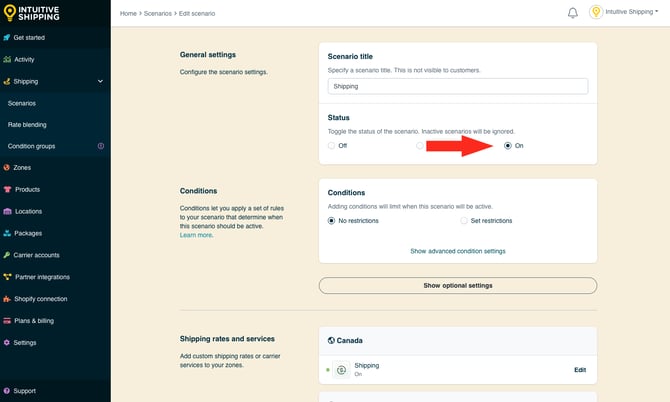Screen dimensions: 670x402
Task: Click the Condition groups info icon
Action: pos(100,146)
